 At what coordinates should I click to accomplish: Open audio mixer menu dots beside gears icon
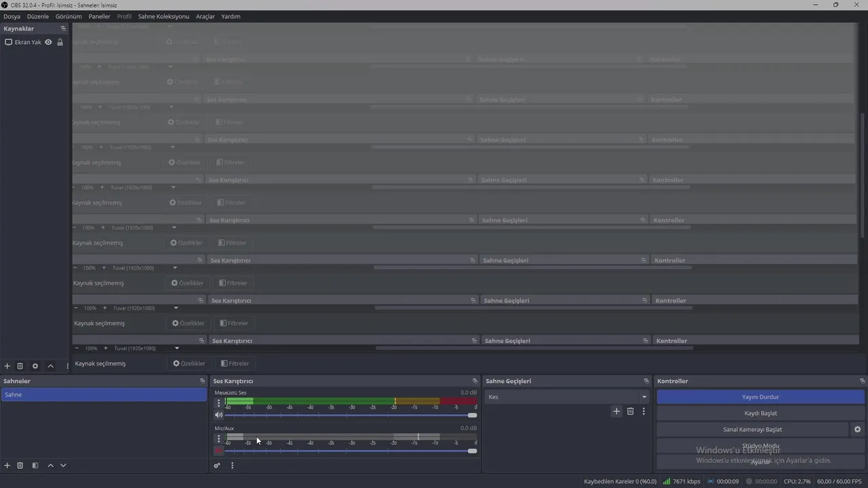coord(232,466)
